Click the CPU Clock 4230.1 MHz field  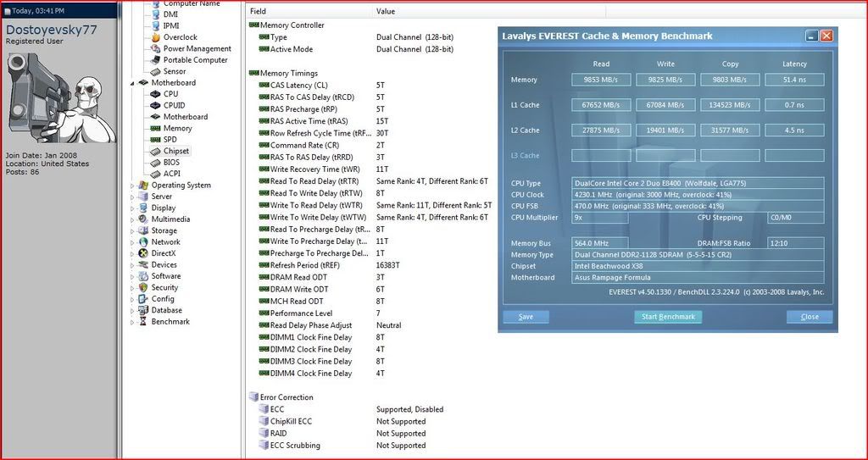point(698,195)
